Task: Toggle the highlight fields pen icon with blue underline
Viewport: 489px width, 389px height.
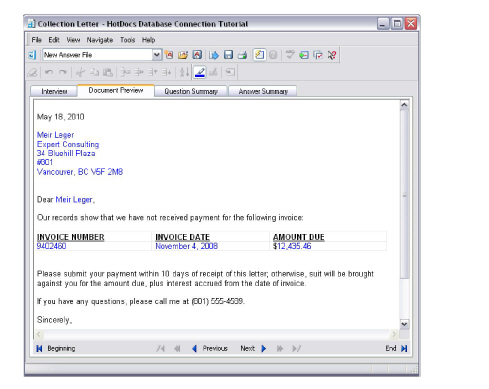Action: pos(200,72)
